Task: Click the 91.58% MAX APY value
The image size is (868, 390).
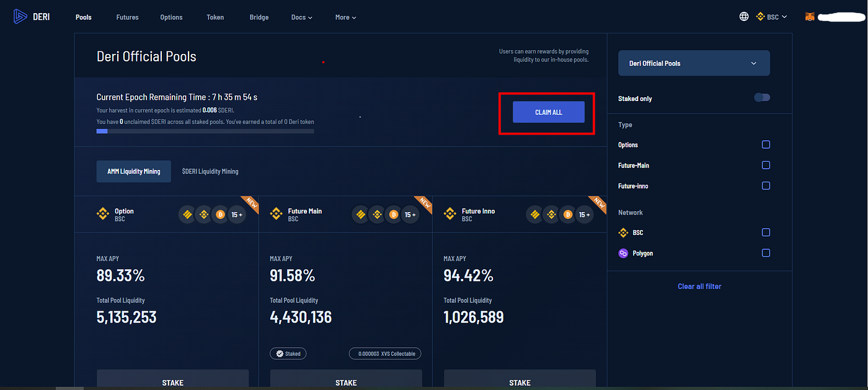Action: click(293, 275)
